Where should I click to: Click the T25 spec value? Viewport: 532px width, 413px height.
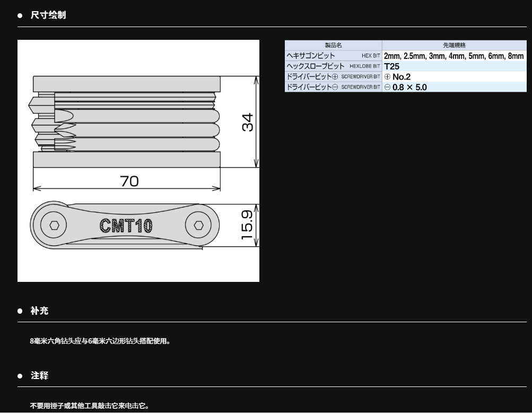(391, 66)
